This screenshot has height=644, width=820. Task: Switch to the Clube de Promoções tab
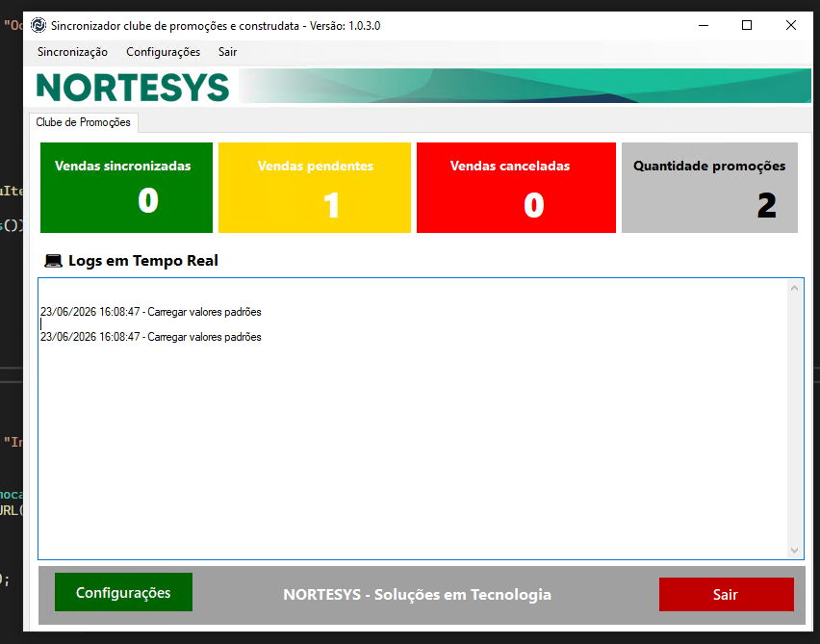(x=83, y=122)
